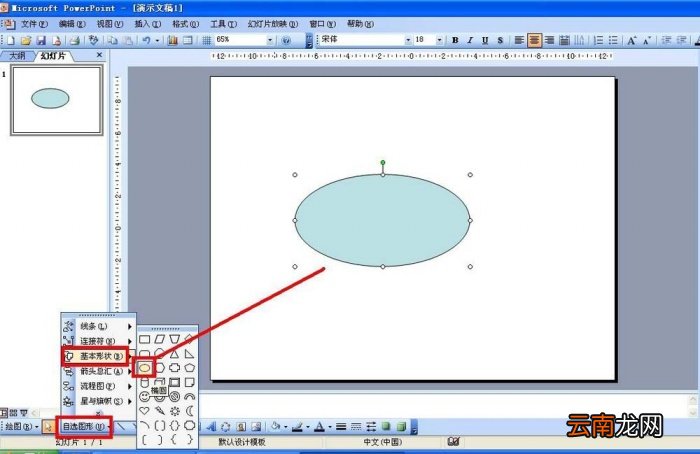Toggle center text alignment
700x454 pixels.
pos(534,41)
